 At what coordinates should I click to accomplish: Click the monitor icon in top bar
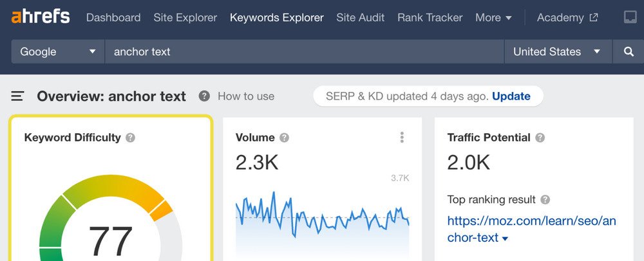[630, 17]
